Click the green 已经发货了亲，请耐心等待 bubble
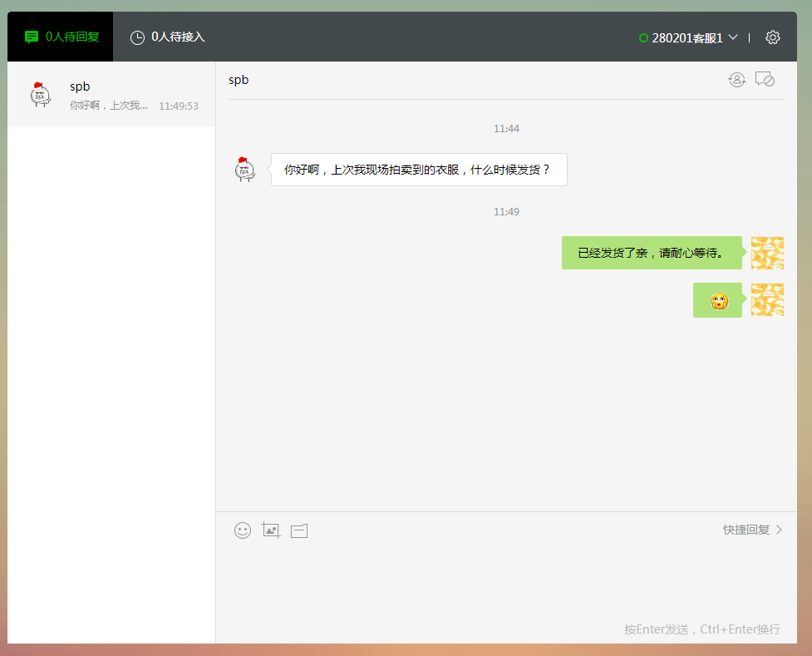 click(x=652, y=253)
